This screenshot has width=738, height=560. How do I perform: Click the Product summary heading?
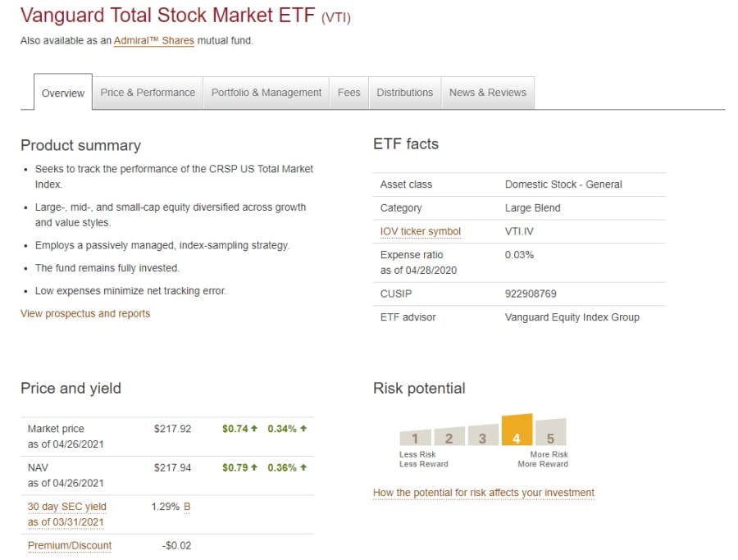80,145
